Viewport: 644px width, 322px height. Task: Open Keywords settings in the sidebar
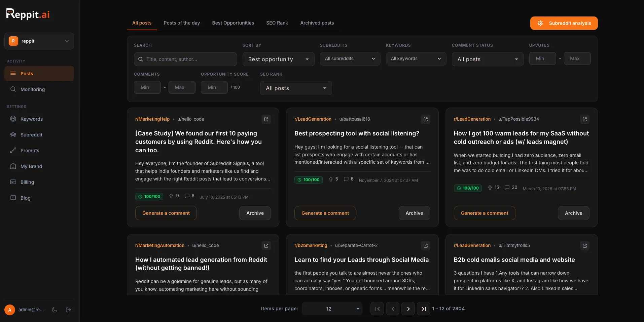point(31,119)
